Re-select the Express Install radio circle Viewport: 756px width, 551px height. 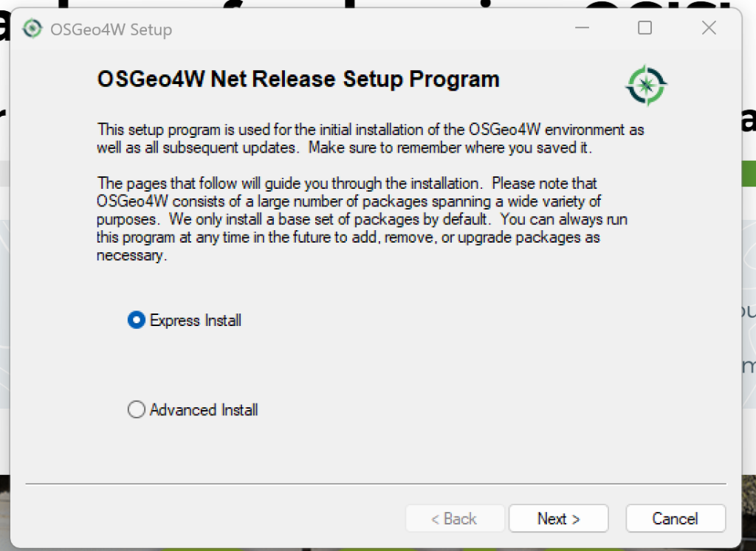click(x=135, y=320)
